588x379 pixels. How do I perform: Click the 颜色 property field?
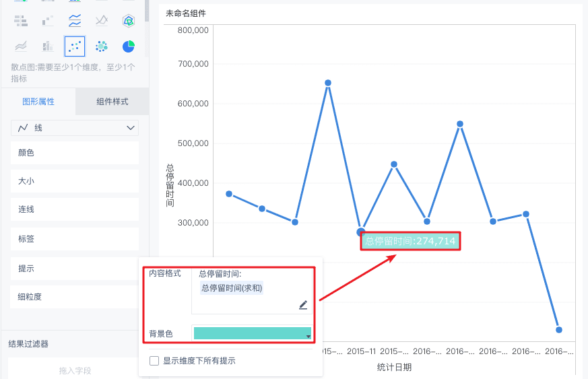(75, 153)
